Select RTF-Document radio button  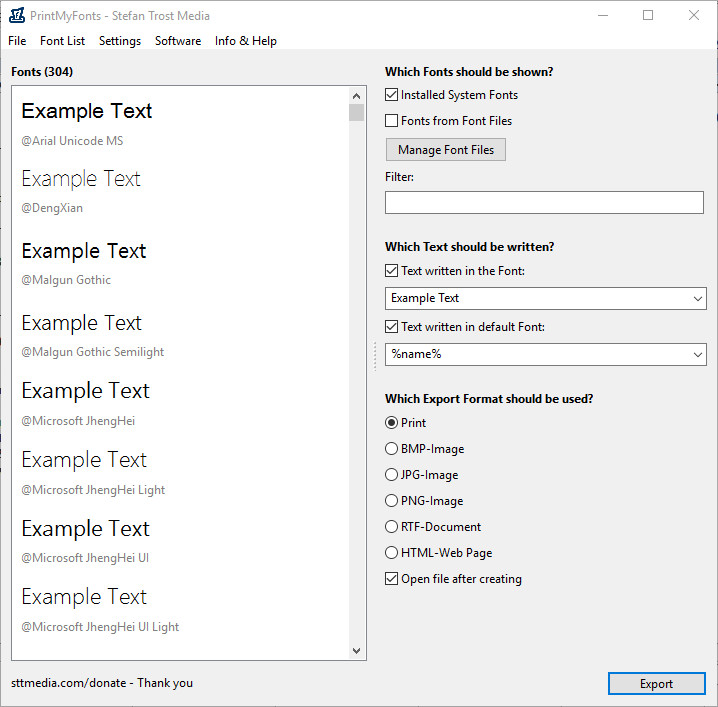click(392, 527)
